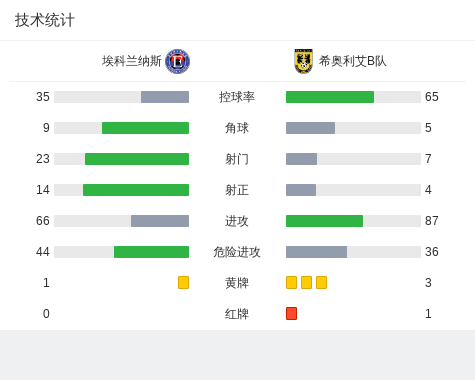Open the 希奥利艾B队 team name link
Viewport: 475px width, 380px height.
(x=353, y=61)
